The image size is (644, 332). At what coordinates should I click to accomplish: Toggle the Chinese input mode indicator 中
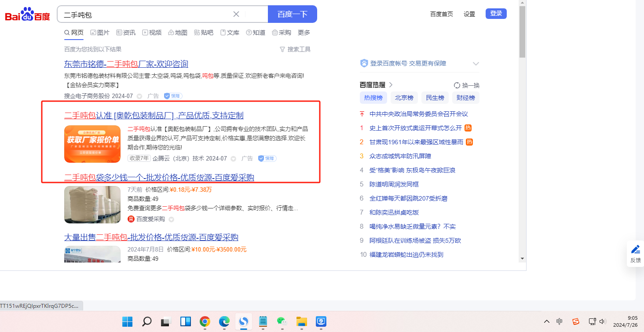pos(559,321)
